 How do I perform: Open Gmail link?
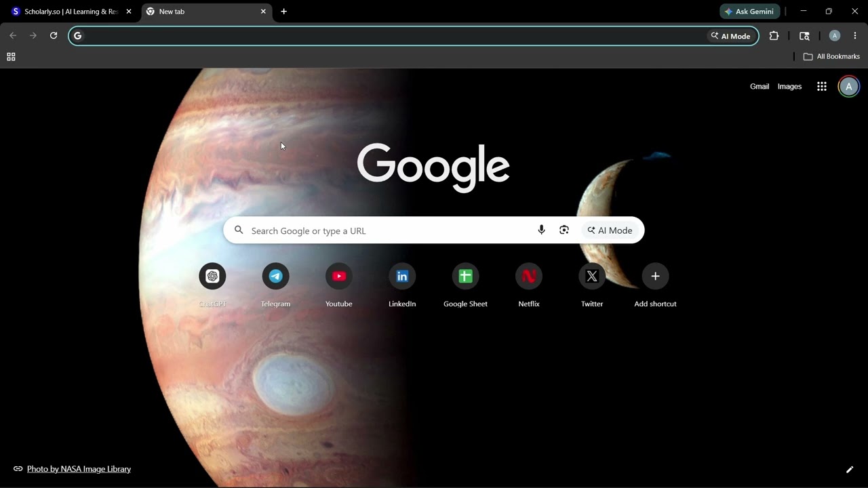click(x=759, y=86)
